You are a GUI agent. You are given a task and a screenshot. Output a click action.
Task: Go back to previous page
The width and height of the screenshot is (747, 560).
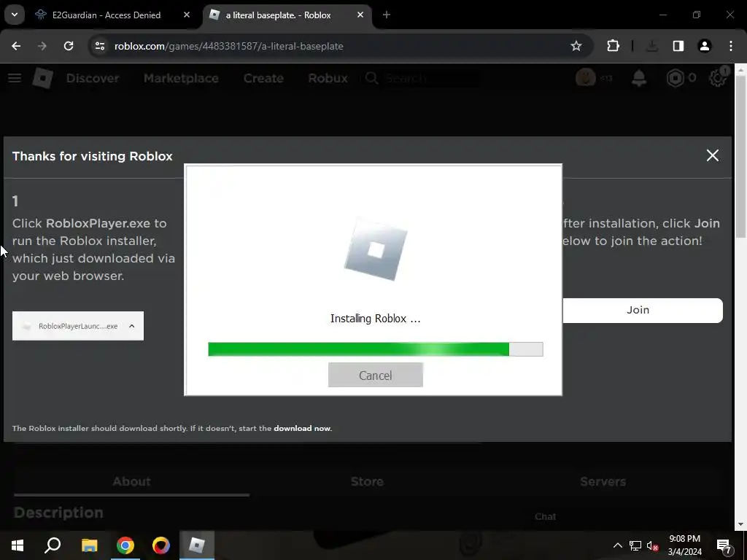pyautogui.click(x=16, y=46)
